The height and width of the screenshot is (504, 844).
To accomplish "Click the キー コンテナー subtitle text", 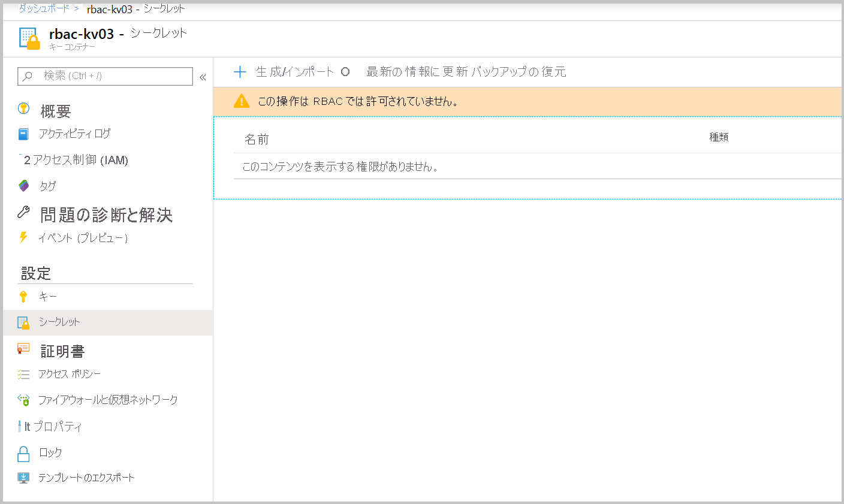I will pyautogui.click(x=72, y=47).
